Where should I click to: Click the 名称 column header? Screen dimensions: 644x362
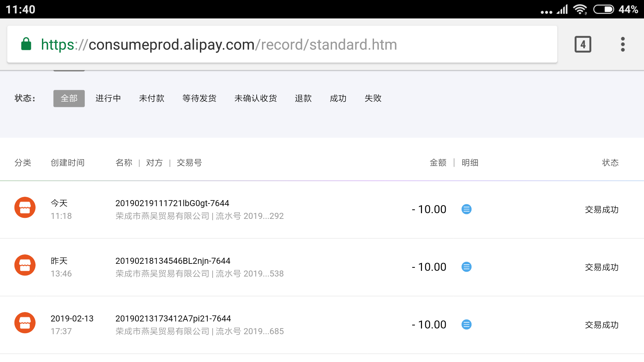[124, 163]
